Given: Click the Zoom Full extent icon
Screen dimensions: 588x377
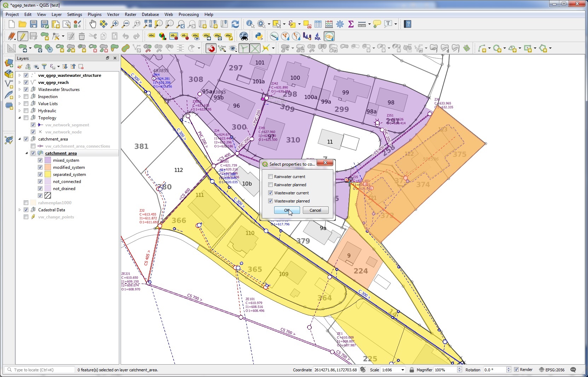Looking at the screenshot, I should [148, 24].
